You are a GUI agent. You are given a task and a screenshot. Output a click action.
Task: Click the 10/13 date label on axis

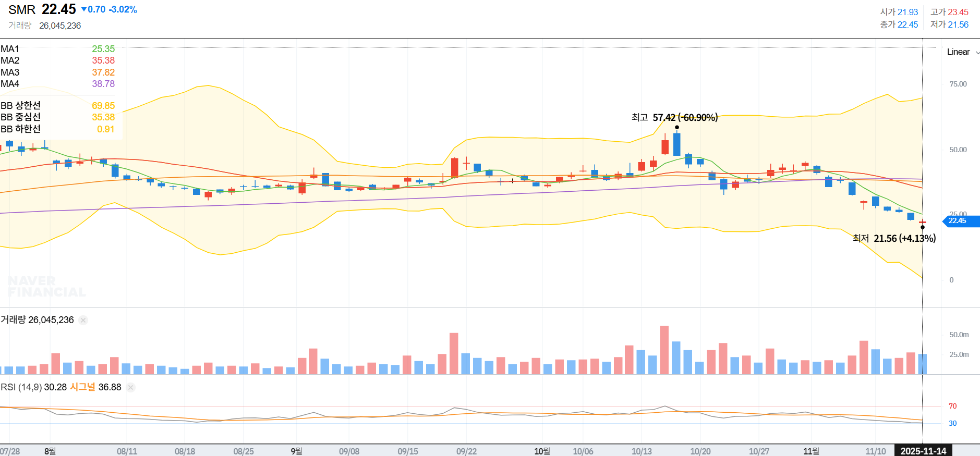[642, 451]
